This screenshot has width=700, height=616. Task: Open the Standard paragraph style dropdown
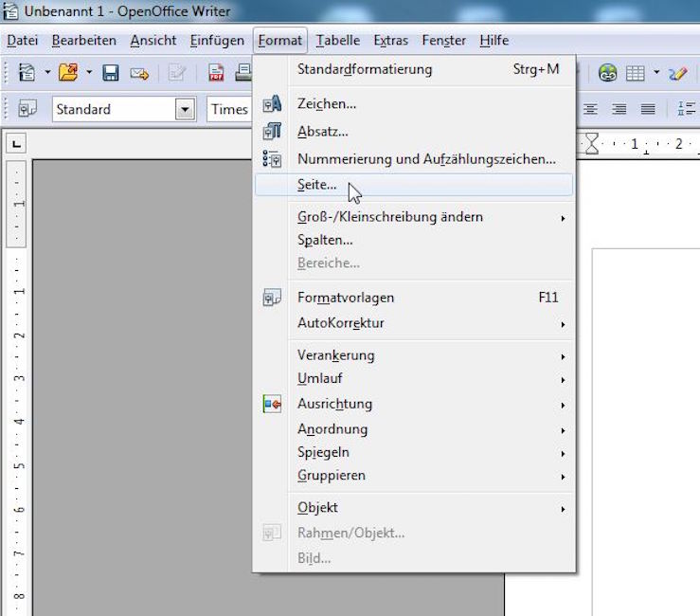(185, 109)
